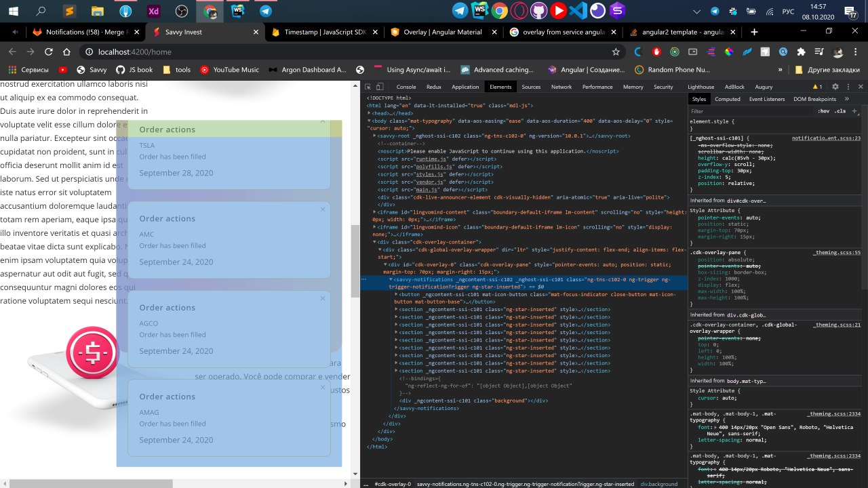Toggle the .cls element classes panel
Image resolution: width=868 pixels, height=488 pixels.
pyautogui.click(x=840, y=110)
